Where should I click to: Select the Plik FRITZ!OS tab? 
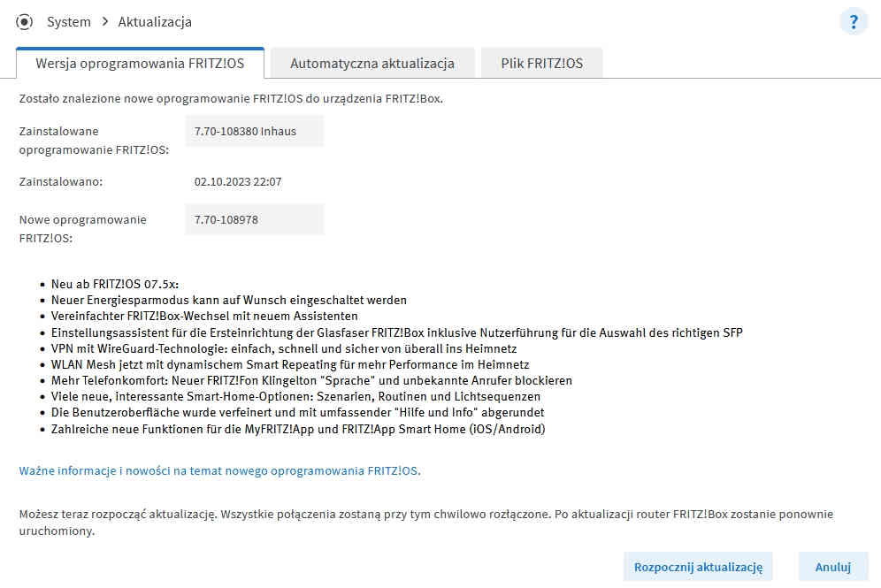point(541,64)
